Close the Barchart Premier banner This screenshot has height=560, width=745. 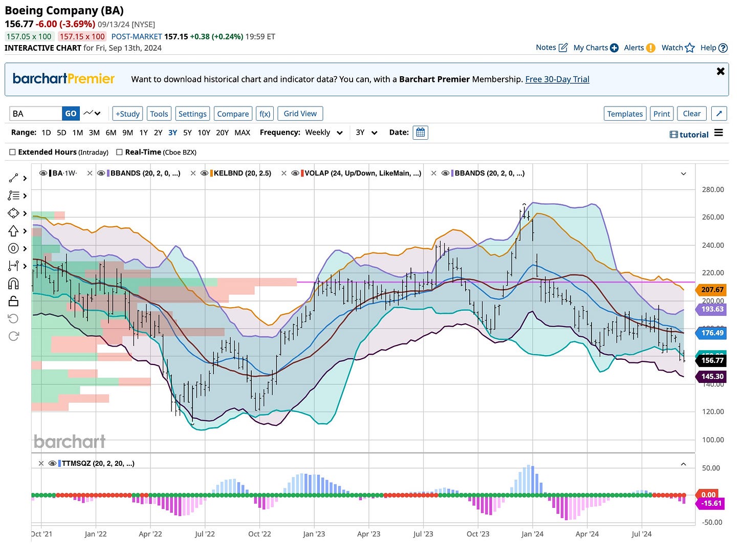point(720,71)
